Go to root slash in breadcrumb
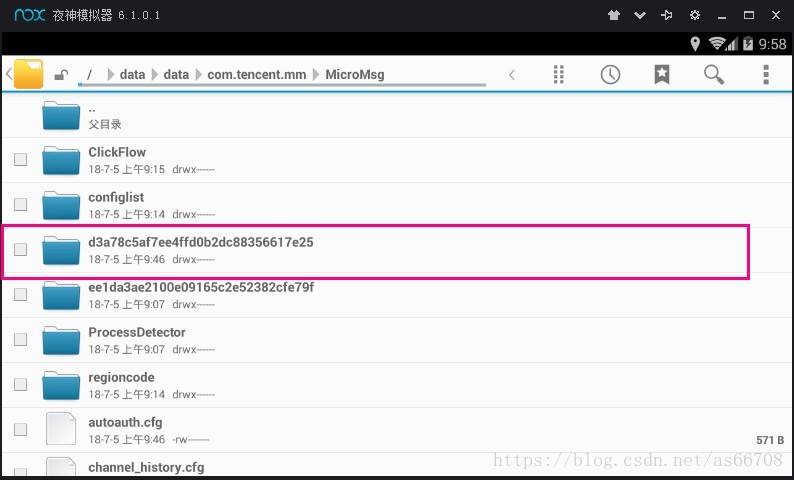Image resolution: width=794 pixels, height=480 pixels. pyautogui.click(x=90, y=74)
